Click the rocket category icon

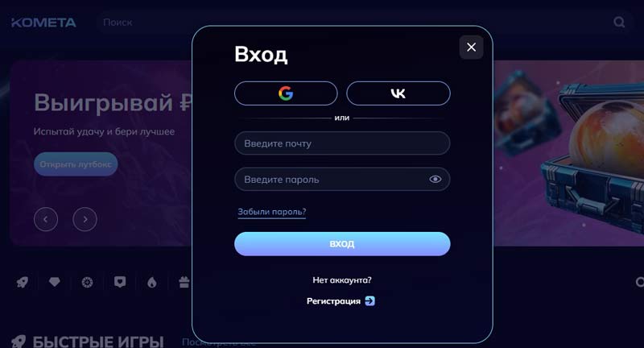click(x=23, y=282)
